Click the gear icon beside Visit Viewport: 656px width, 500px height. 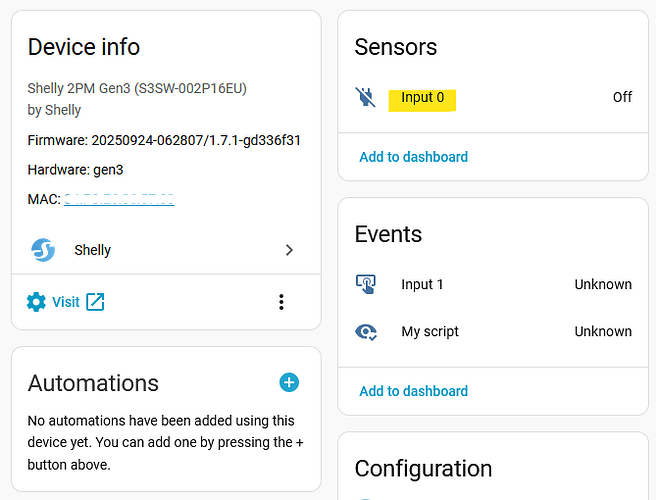(x=36, y=302)
